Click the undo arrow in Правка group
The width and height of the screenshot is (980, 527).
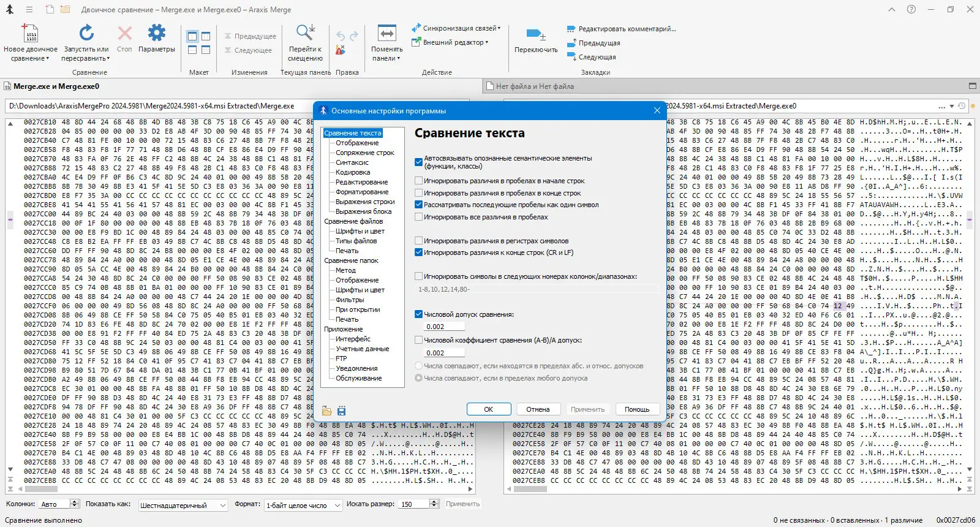[341, 36]
